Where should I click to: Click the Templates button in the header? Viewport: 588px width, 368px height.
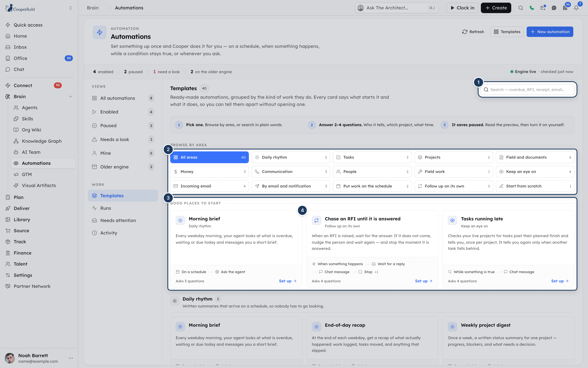pyautogui.click(x=507, y=32)
